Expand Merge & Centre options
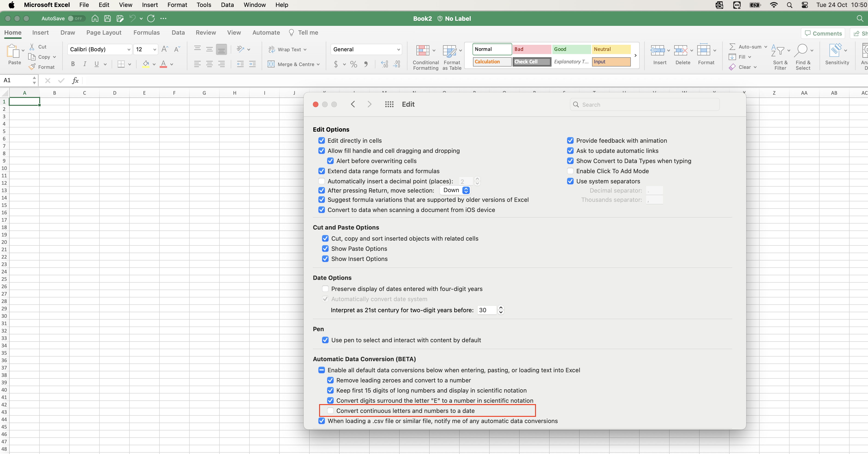868x454 pixels. point(318,64)
